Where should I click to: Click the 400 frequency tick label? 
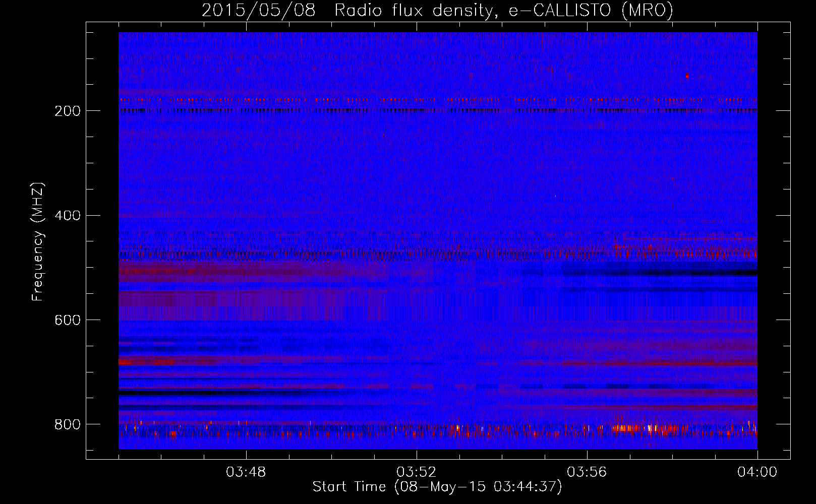(x=68, y=216)
